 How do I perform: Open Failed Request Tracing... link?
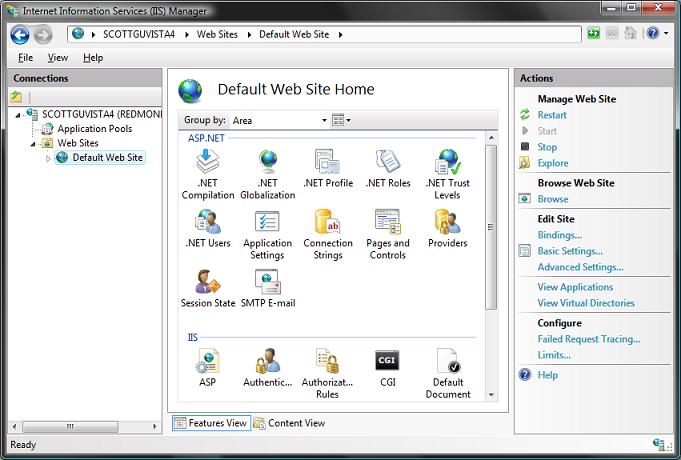(x=588, y=339)
